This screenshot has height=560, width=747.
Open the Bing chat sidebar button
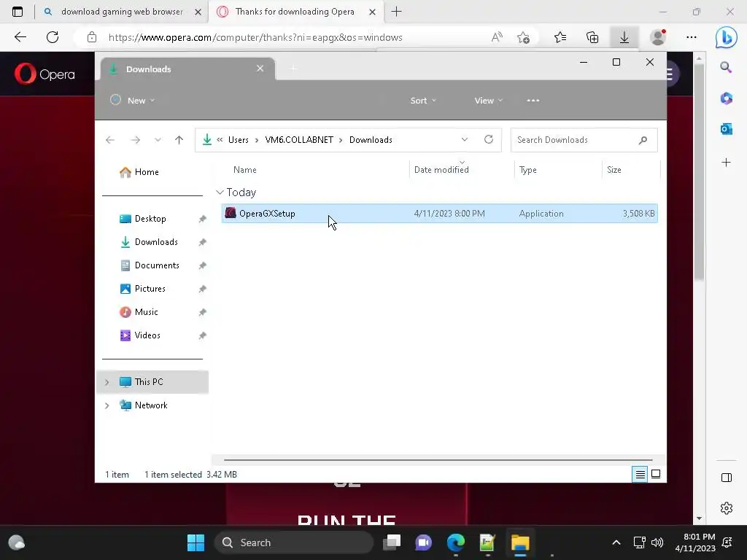pyautogui.click(x=726, y=37)
